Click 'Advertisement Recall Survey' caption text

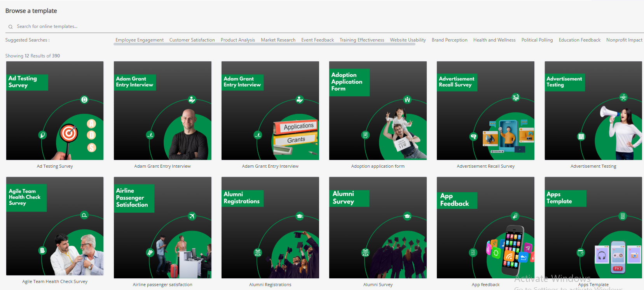(485, 166)
